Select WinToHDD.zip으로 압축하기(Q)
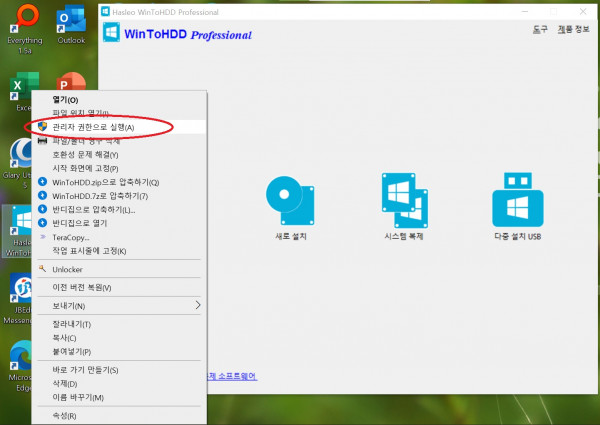600x425 pixels. pyautogui.click(x=120, y=182)
